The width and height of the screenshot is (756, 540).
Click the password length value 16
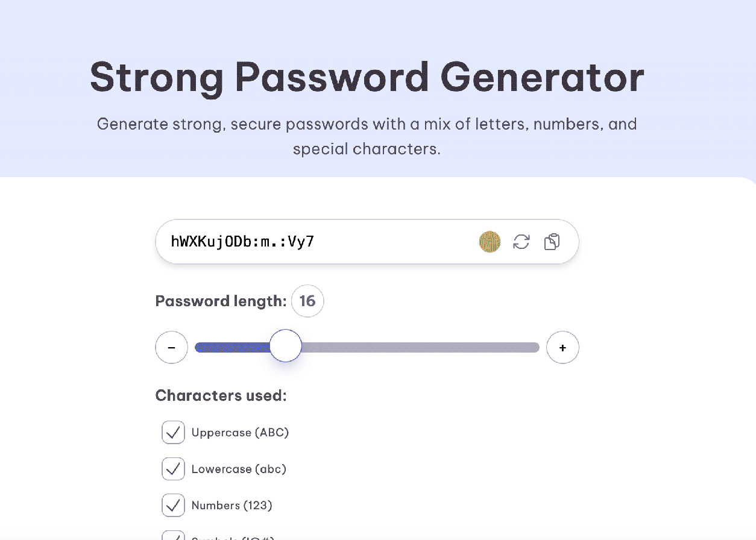pyautogui.click(x=307, y=301)
